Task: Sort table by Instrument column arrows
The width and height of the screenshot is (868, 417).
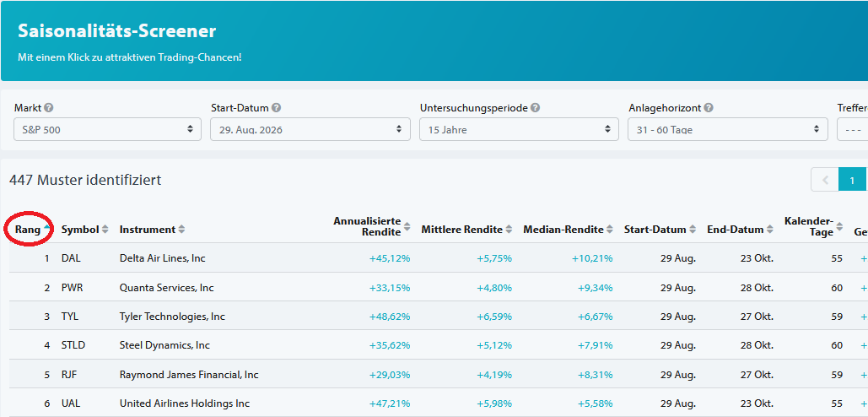Action: click(x=181, y=230)
